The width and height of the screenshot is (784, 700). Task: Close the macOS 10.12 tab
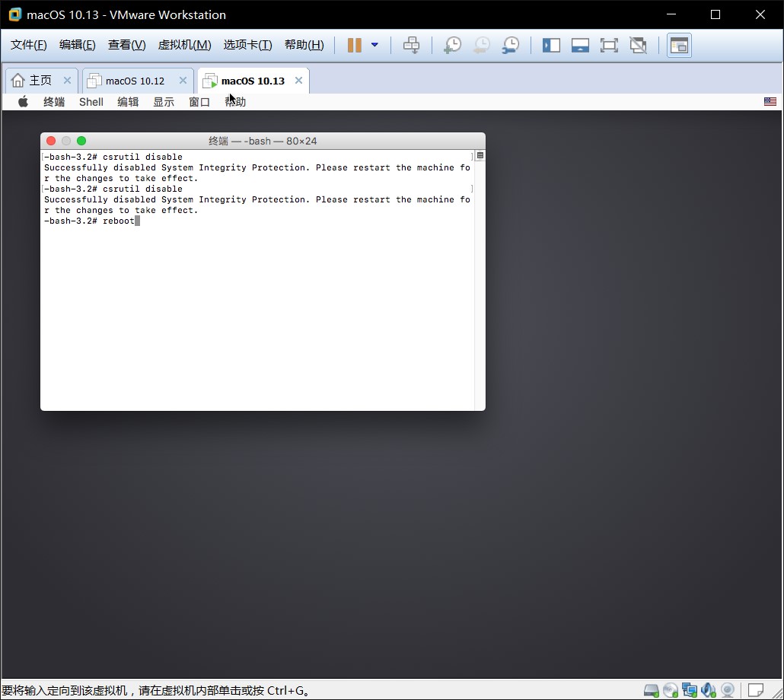point(183,81)
